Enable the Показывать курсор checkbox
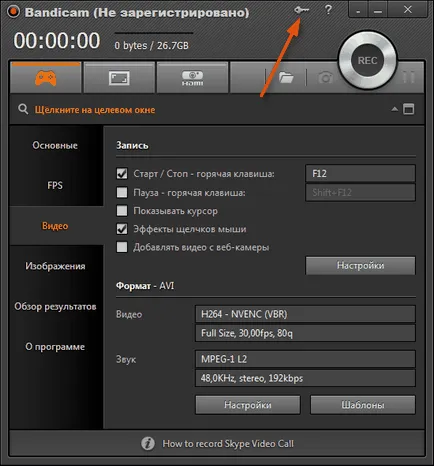 point(122,211)
